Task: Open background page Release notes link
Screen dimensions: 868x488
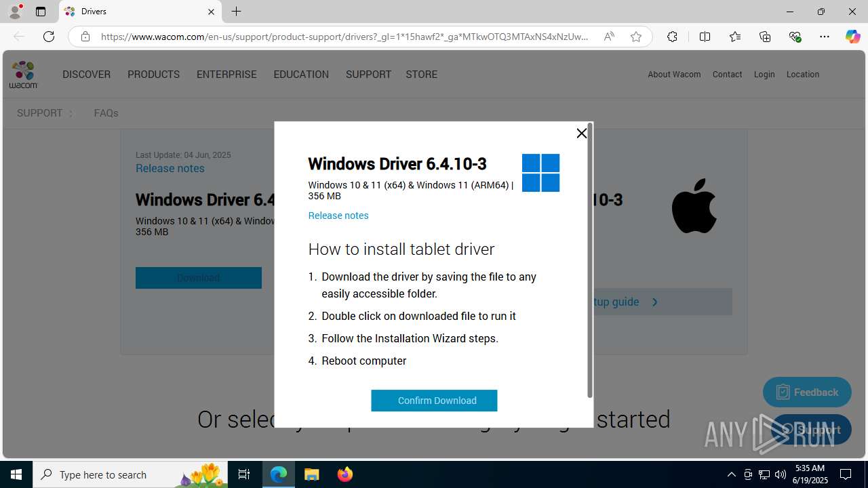Action: tap(170, 168)
